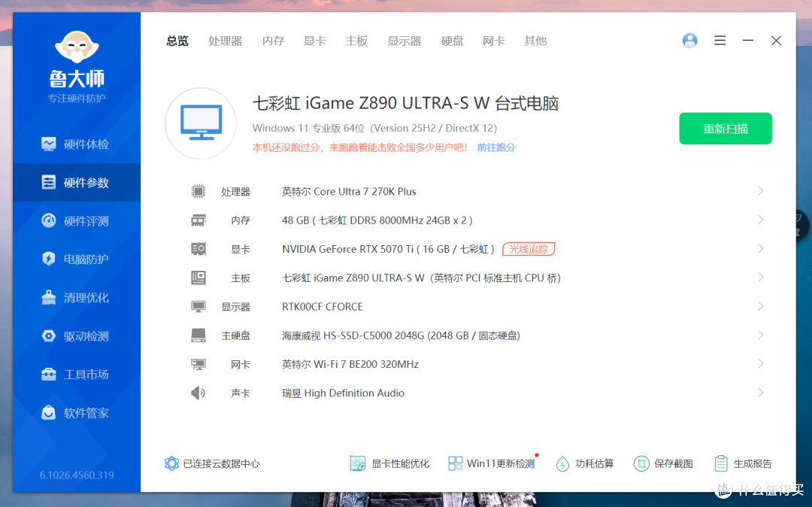The height and width of the screenshot is (507, 812).
Task: Click the 光线追踪 badge
Action: click(x=529, y=249)
